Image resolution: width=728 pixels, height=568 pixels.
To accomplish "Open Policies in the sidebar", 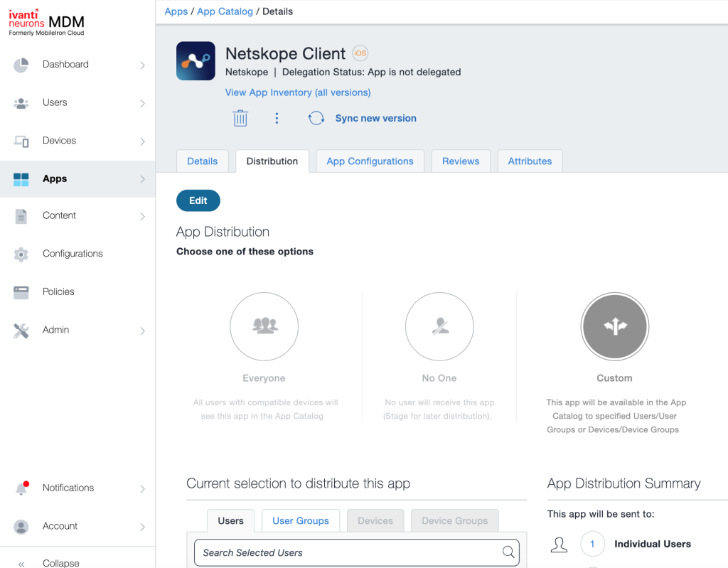I will click(x=58, y=291).
